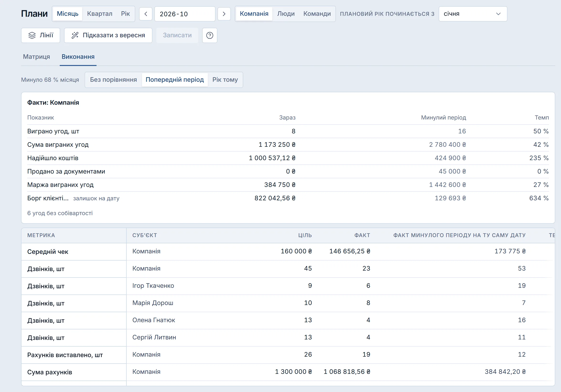Click the fact value '1 068 818,56 ₴'

347,372
